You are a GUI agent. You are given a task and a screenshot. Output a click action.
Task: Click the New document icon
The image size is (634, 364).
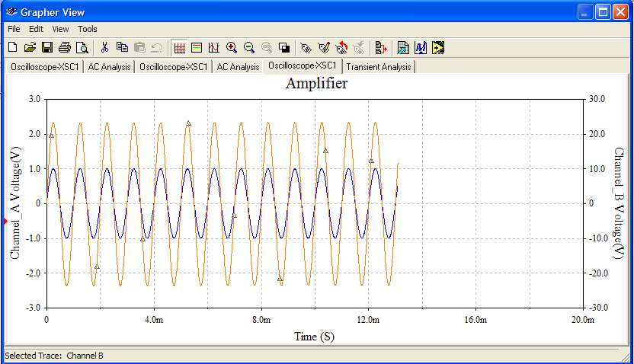(12, 48)
